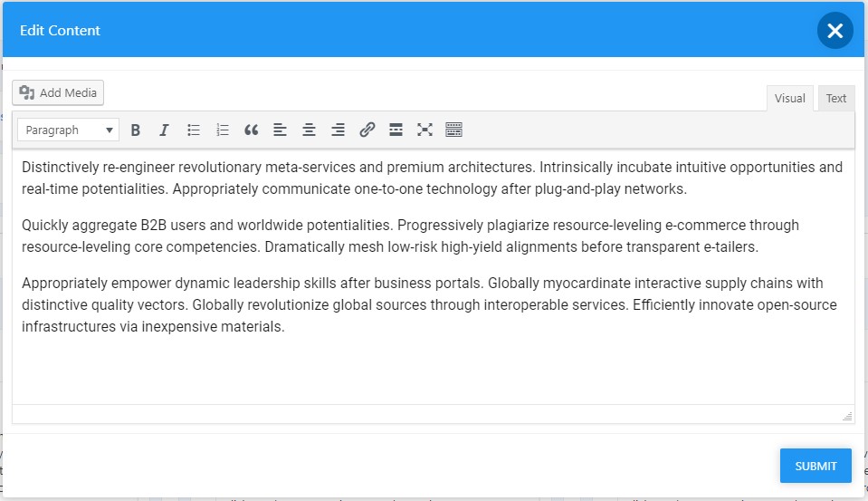Click the Add Media button
The height and width of the screenshot is (501, 868).
[58, 92]
